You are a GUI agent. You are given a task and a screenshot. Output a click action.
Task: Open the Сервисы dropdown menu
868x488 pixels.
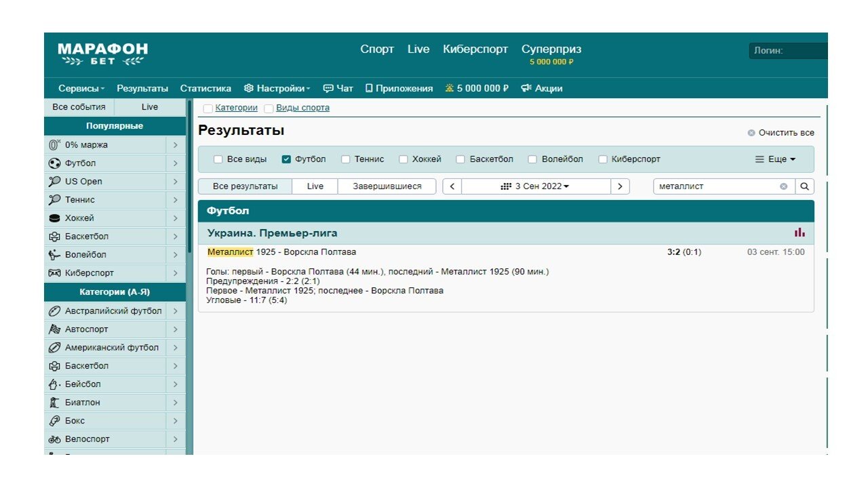point(81,88)
